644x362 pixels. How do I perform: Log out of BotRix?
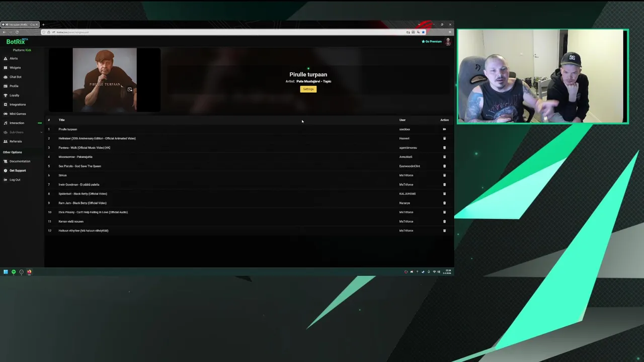(x=15, y=179)
